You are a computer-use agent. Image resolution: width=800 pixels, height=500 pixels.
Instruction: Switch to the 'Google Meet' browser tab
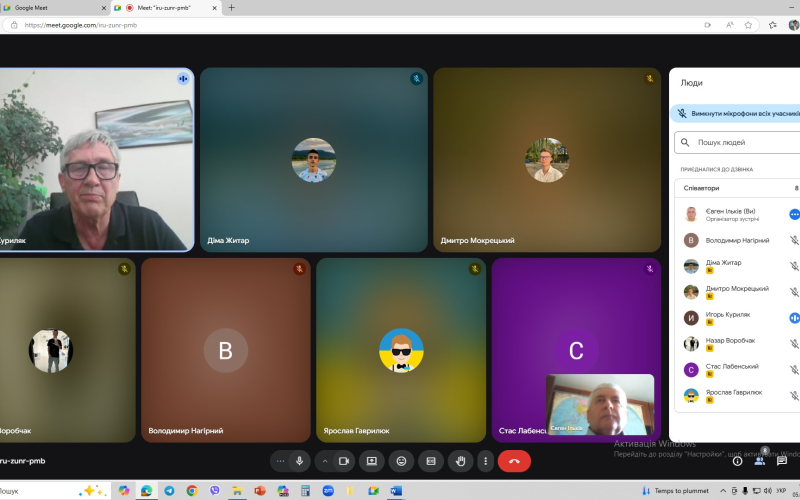(55, 8)
